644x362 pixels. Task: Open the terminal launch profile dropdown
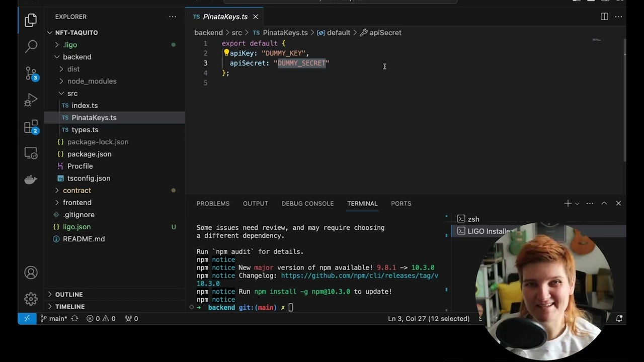(x=577, y=203)
